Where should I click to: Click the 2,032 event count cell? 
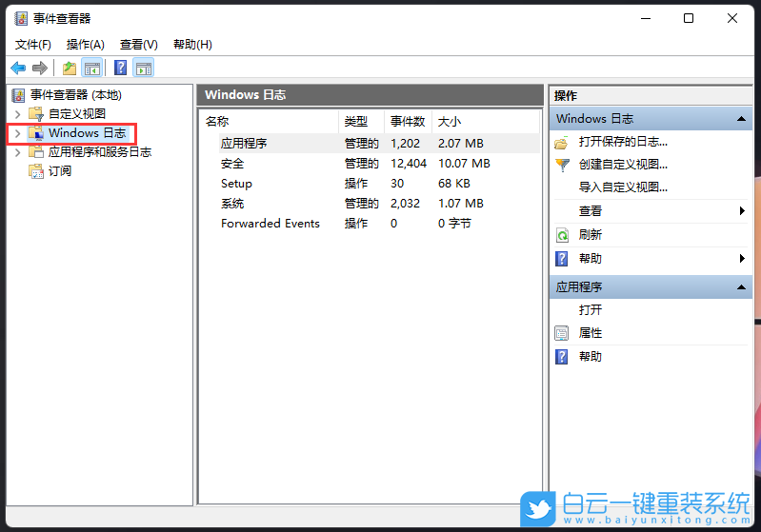(x=405, y=204)
